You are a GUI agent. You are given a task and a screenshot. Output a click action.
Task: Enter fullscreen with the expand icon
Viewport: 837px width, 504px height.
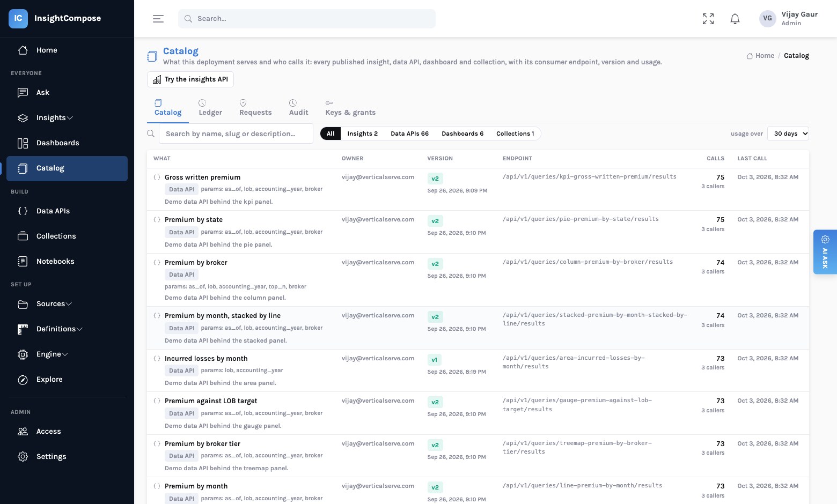[708, 19]
